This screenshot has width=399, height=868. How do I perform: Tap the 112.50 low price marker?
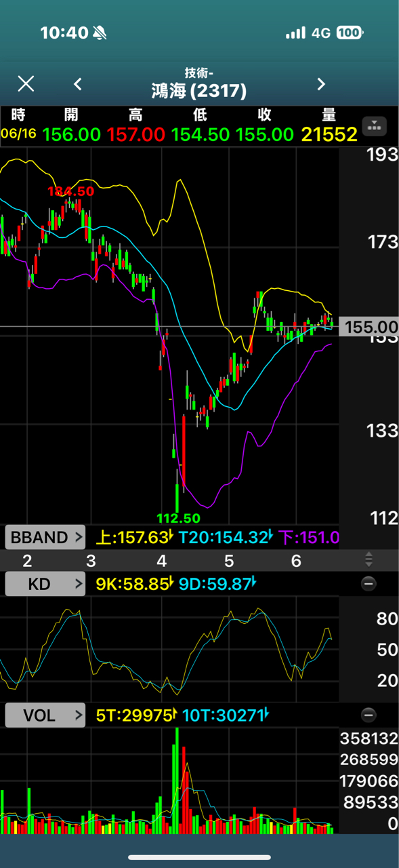(x=178, y=518)
